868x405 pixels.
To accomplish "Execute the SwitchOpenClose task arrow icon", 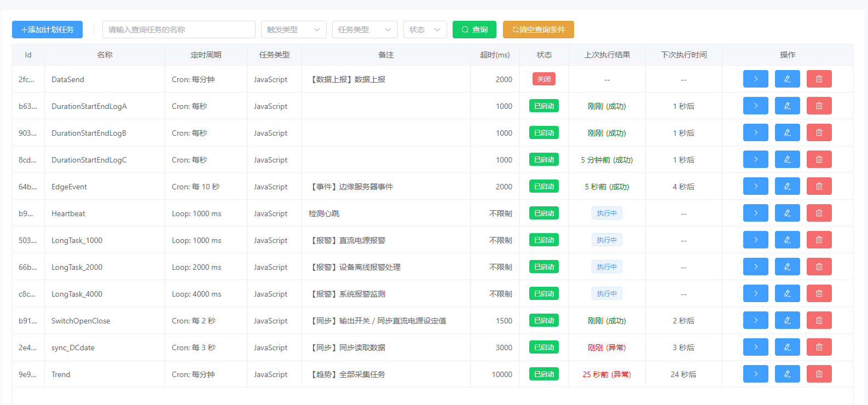I will 755,320.
